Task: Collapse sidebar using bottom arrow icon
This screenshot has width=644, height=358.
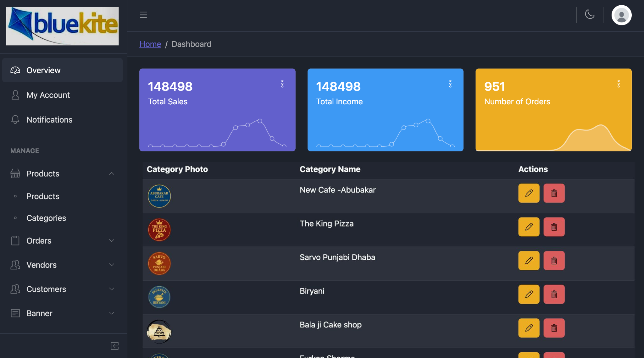Action: click(114, 346)
